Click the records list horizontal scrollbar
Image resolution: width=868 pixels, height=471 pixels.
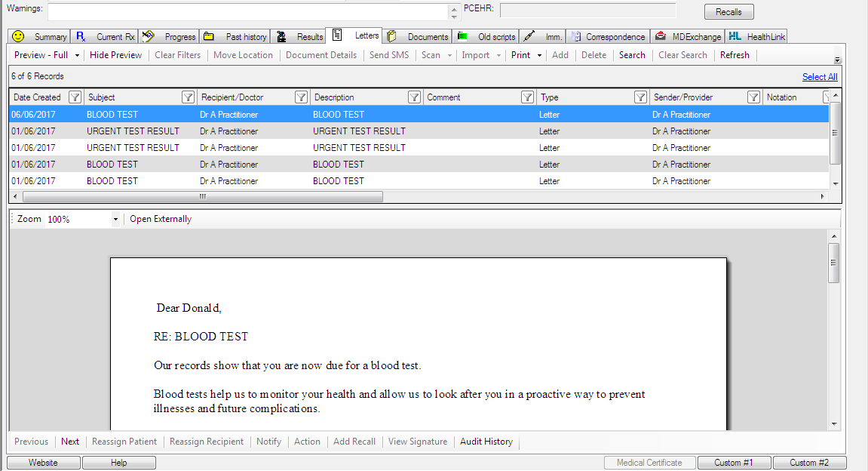(x=203, y=196)
